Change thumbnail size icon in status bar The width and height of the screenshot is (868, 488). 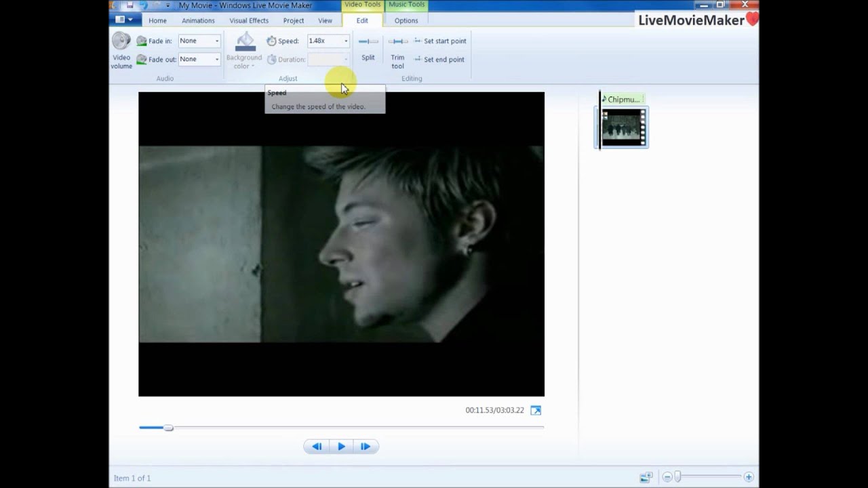[646, 477]
